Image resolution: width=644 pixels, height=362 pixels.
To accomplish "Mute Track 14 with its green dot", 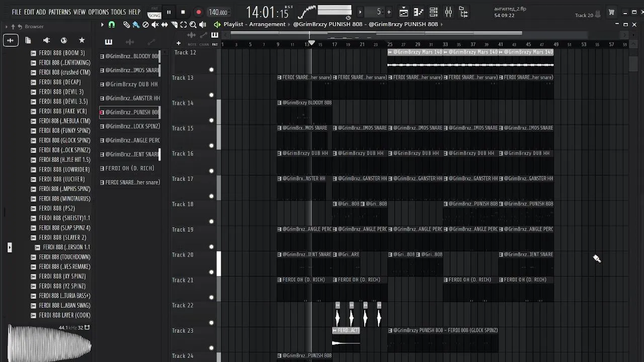I will 211,120.
